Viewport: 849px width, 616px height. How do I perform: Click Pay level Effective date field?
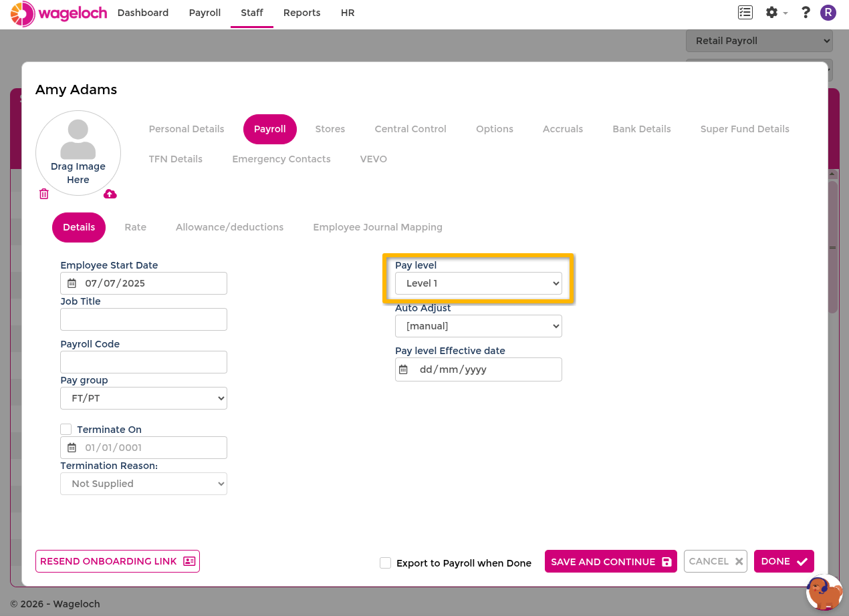tap(479, 369)
